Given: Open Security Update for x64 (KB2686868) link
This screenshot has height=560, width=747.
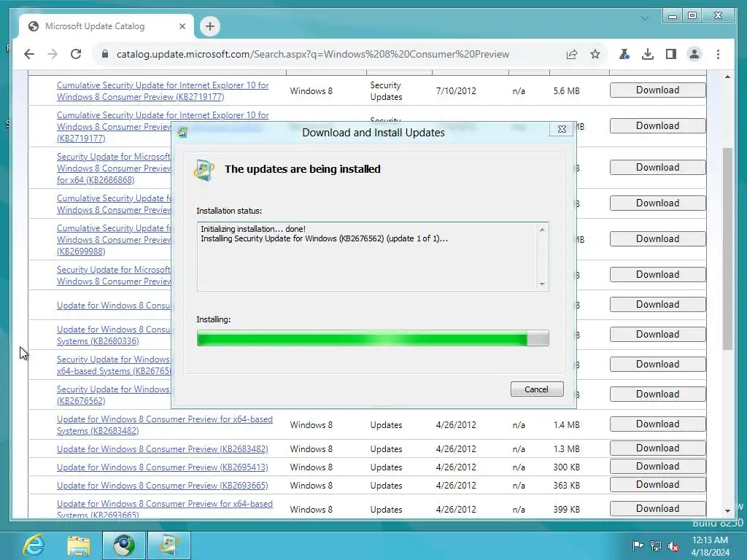Looking at the screenshot, I should coord(113,168).
